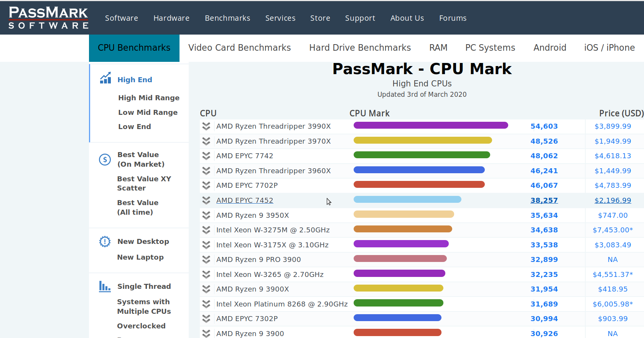Click the New Desktop badge icon
This screenshot has height=338, width=644.
[x=105, y=242]
